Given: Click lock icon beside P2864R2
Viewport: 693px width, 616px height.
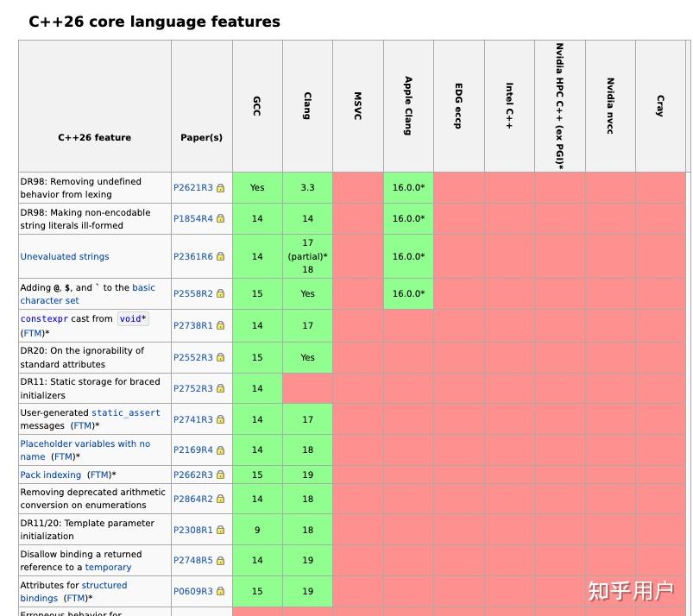Looking at the screenshot, I should [x=220, y=499].
